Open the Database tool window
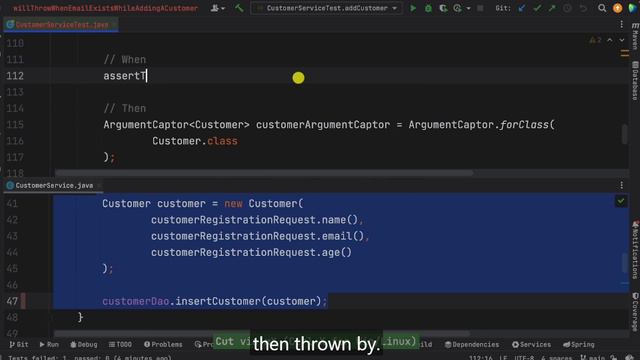Viewport: 640px width, 360px height. (x=635, y=81)
